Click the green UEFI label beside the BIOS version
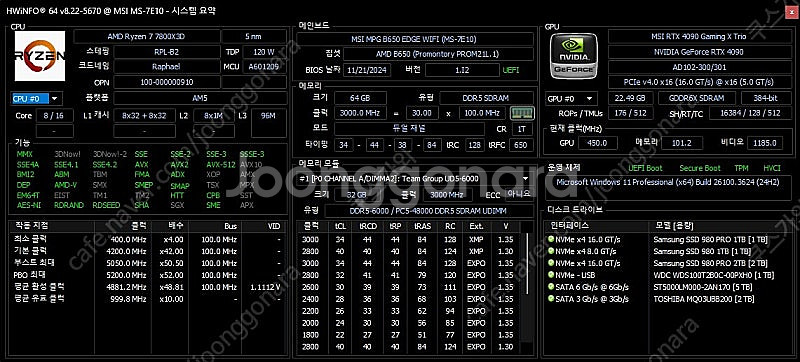Screen dimensions: 800x362 (x=511, y=70)
